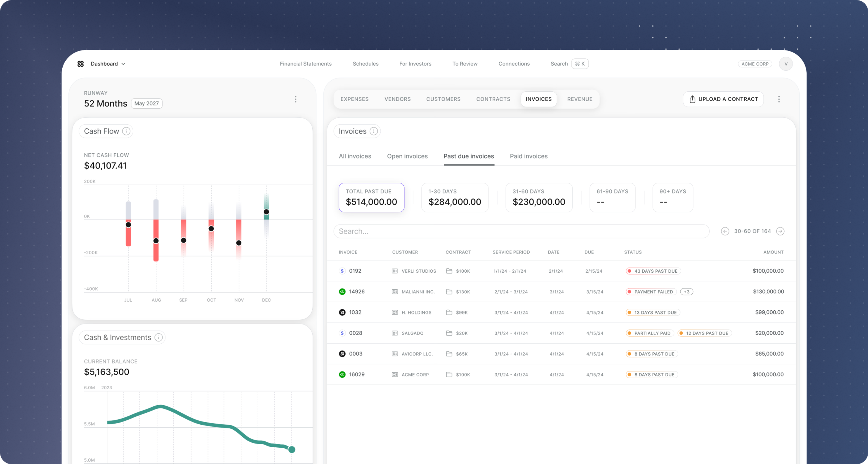Show Cash Flow info tooltip icon

[x=126, y=131]
